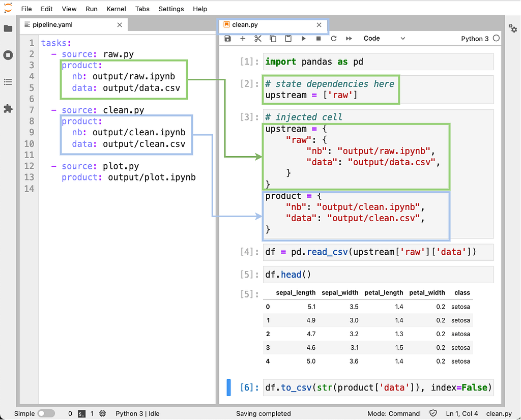Paste cell from clipboard icon

click(288, 39)
